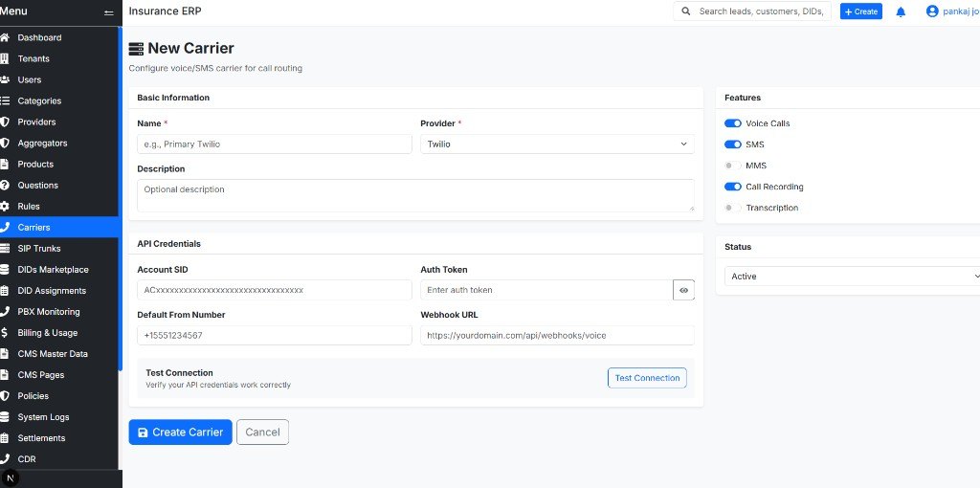Screen dimensions: 980x488
Task: Focus the Account SID field
Action: 275,290
